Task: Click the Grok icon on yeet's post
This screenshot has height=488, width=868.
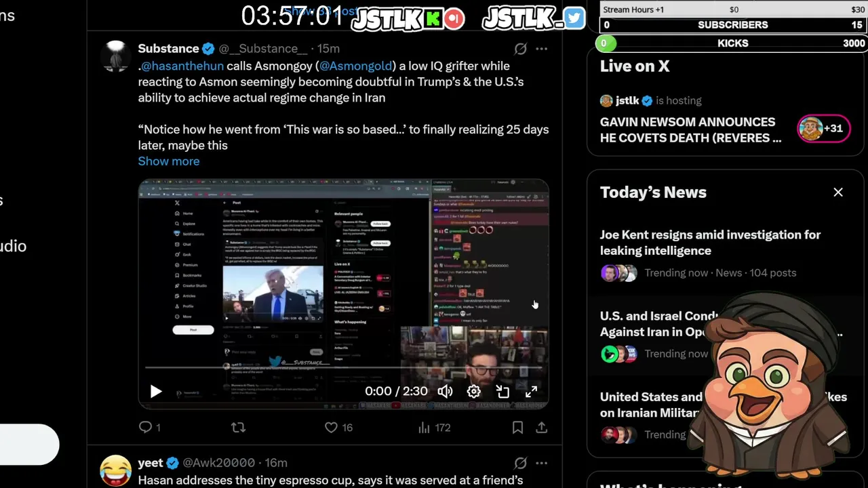Action: 520,463
